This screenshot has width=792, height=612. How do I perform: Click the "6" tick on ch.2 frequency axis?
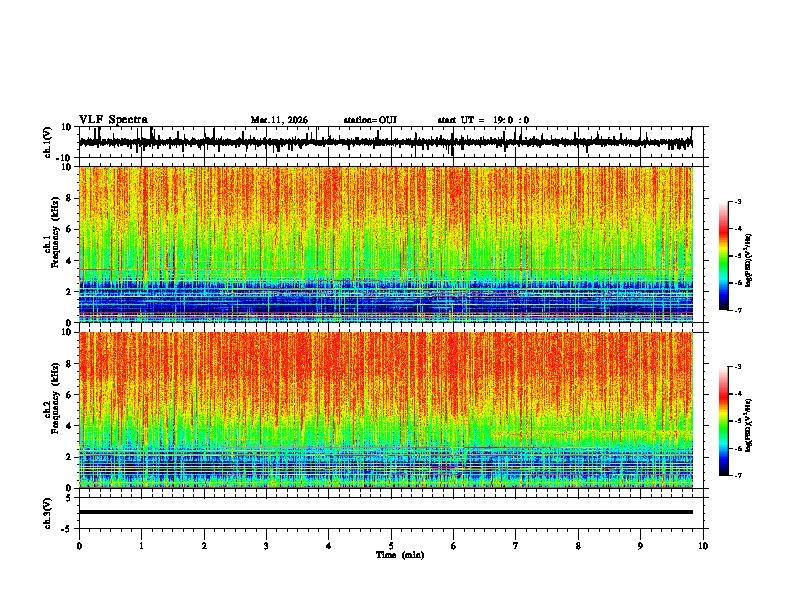tap(70, 395)
